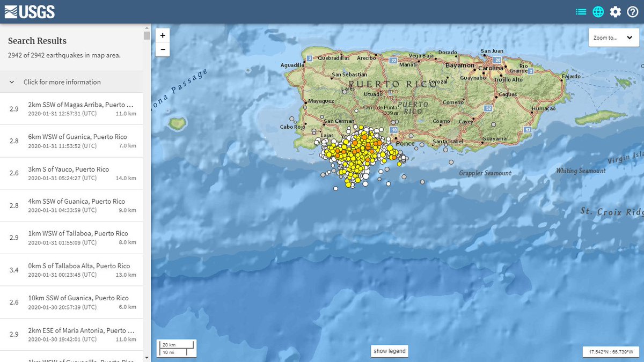This screenshot has height=362, width=644.
Task: Zoom out with the minus button
Action: pos(163,50)
